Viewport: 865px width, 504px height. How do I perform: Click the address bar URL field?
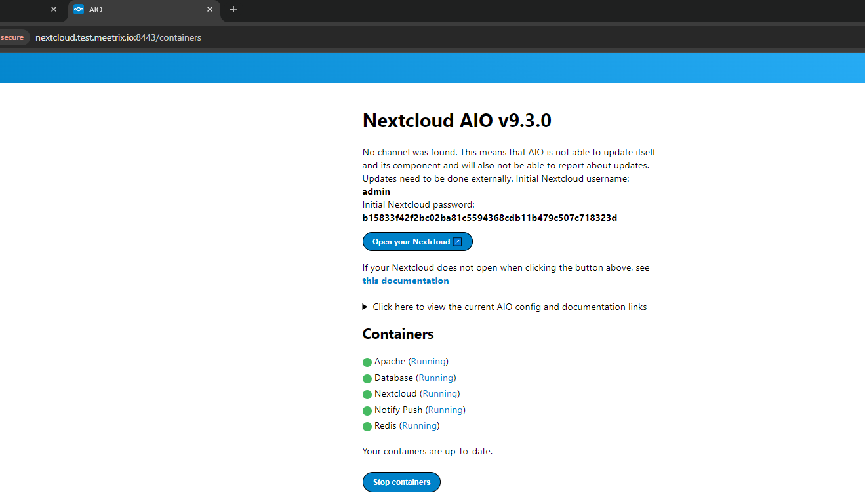(x=118, y=37)
